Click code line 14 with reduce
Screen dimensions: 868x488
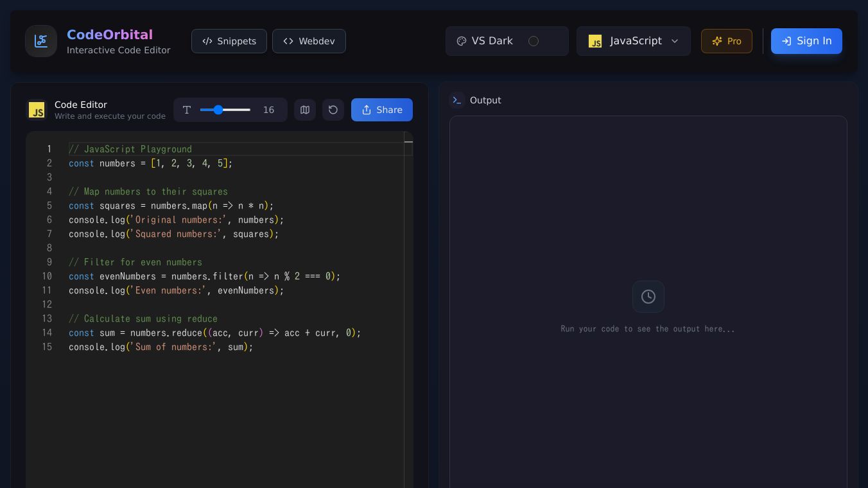click(214, 333)
